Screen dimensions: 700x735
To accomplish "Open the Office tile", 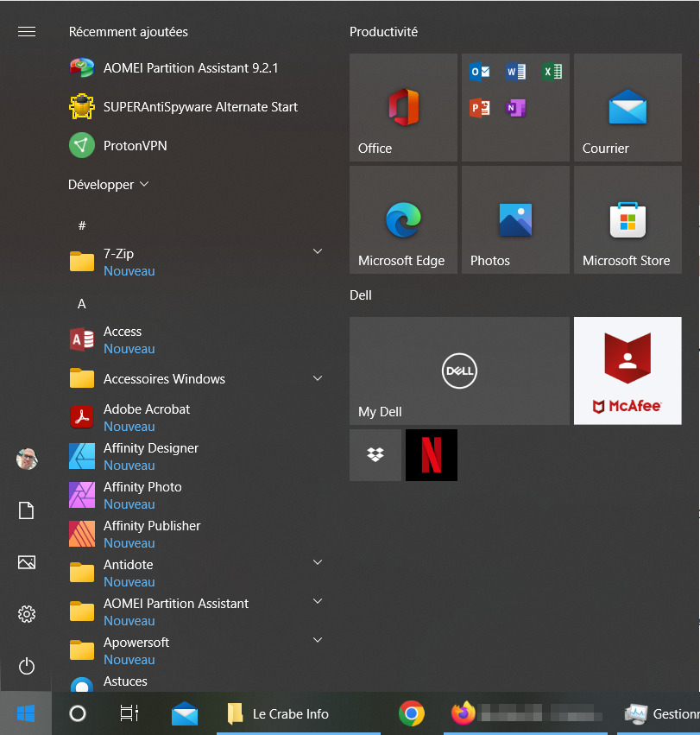I will point(403,107).
